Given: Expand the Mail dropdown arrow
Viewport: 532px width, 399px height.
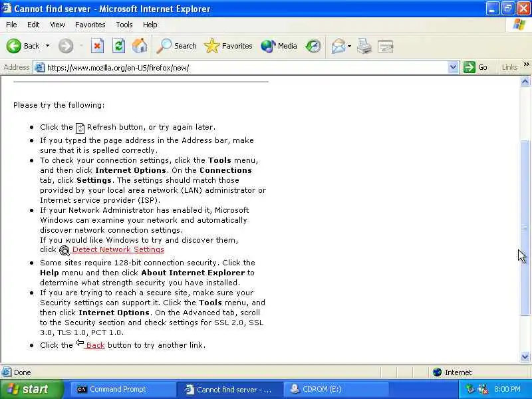Looking at the screenshot, I should tap(350, 46).
